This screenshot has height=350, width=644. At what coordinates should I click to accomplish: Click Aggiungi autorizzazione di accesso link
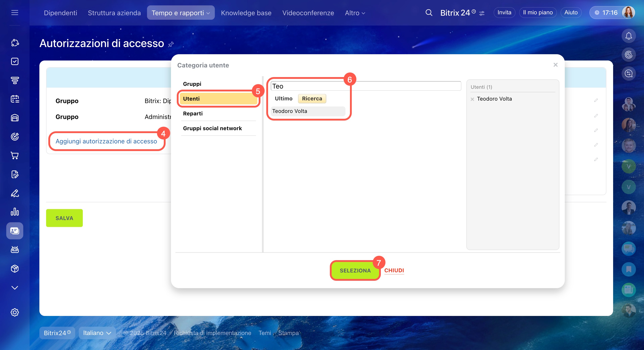click(106, 141)
